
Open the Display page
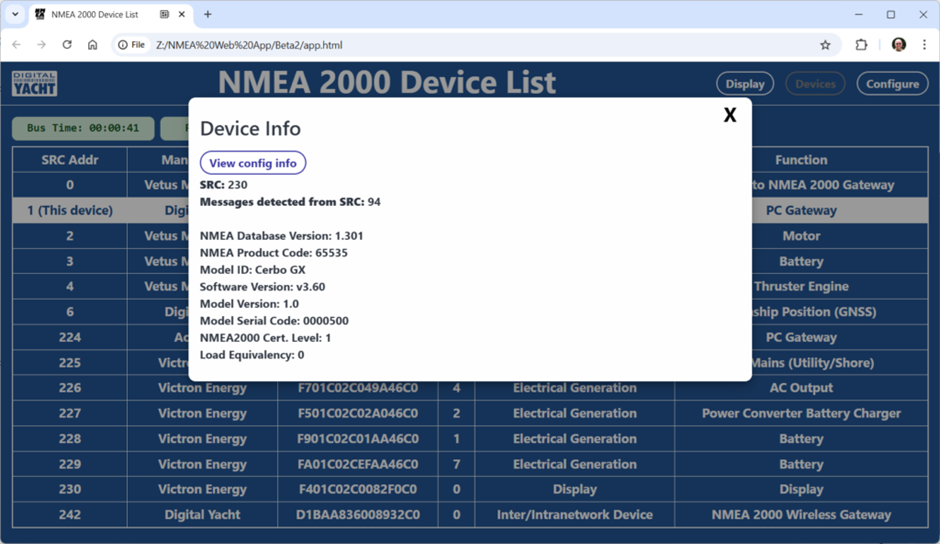click(745, 84)
